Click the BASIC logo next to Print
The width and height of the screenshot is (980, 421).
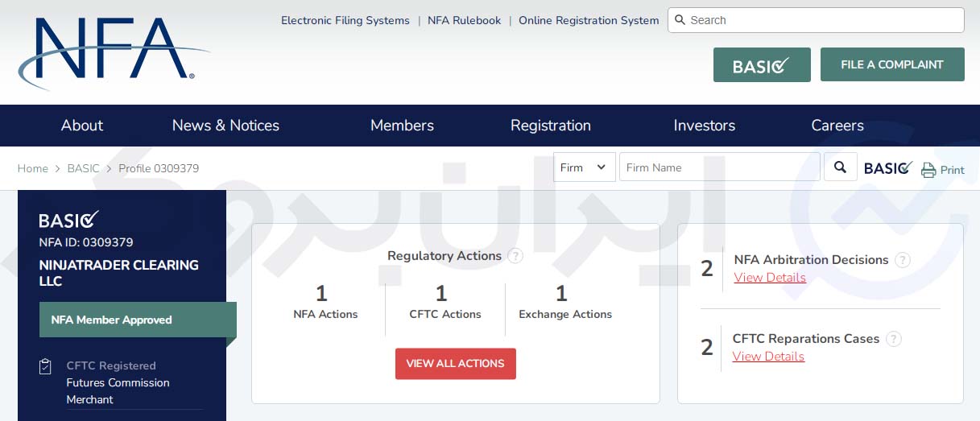coord(887,168)
